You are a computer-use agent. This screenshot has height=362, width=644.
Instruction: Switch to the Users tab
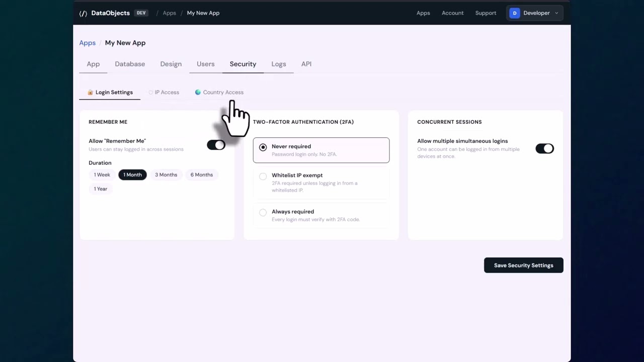[x=206, y=64]
